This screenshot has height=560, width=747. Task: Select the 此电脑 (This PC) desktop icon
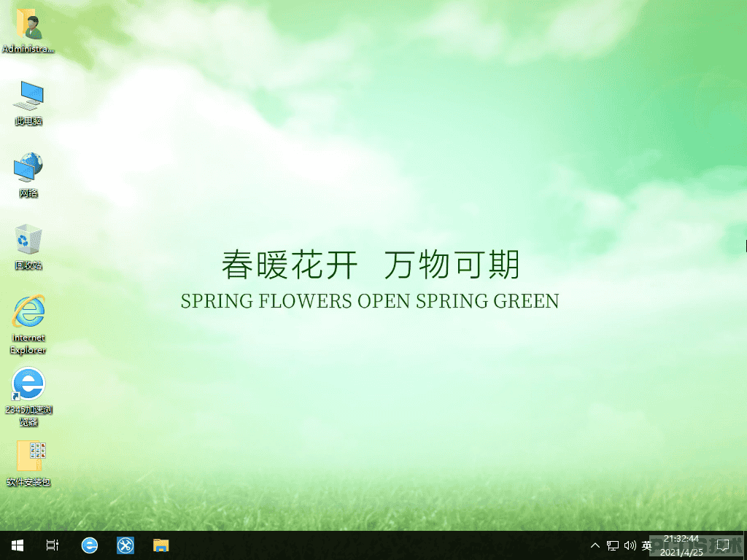point(28,102)
